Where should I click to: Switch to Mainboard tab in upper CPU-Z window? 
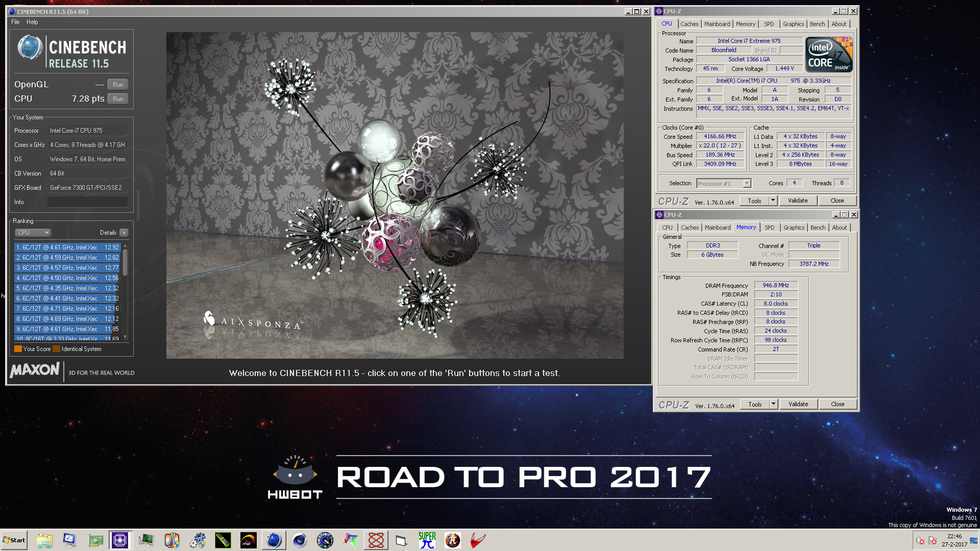point(717,24)
